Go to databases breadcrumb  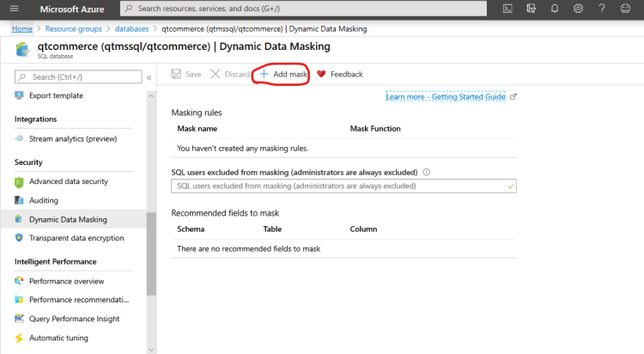click(131, 28)
